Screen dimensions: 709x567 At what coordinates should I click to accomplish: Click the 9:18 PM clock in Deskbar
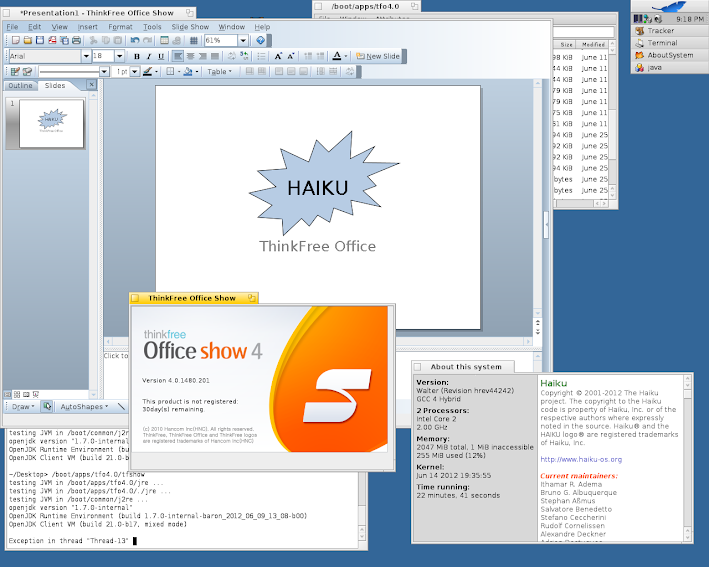[x=690, y=19]
